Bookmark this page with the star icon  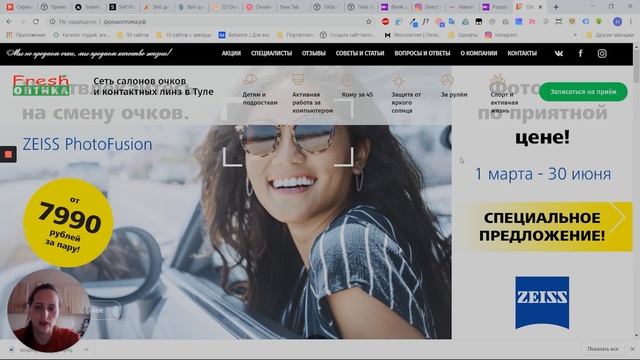click(x=369, y=22)
